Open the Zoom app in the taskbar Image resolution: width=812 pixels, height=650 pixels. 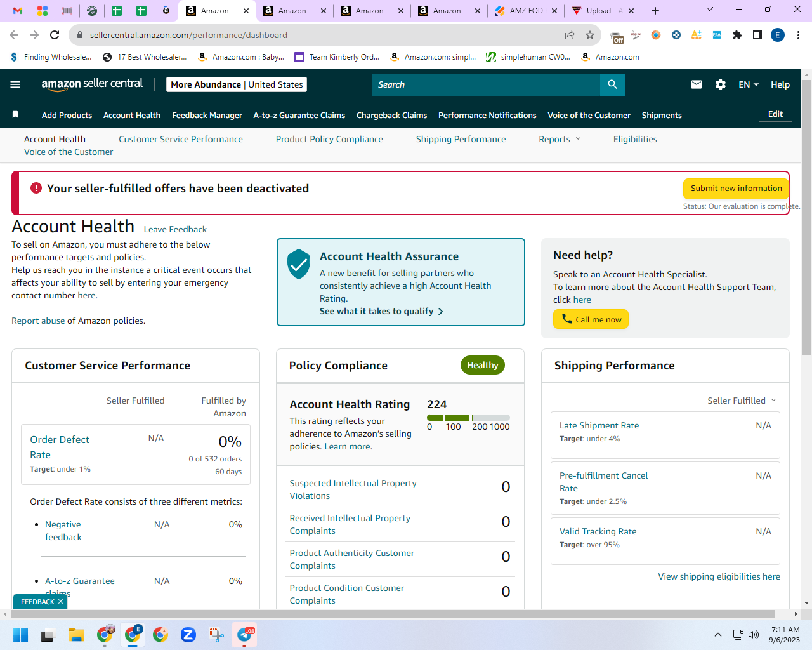pyautogui.click(x=188, y=635)
